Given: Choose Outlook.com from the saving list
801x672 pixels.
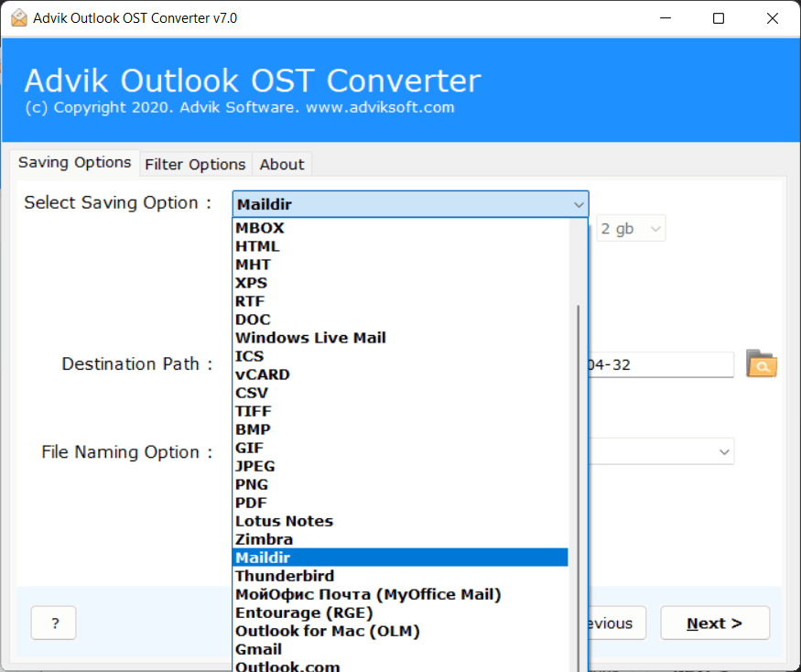Looking at the screenshot, I should (400, 666).
